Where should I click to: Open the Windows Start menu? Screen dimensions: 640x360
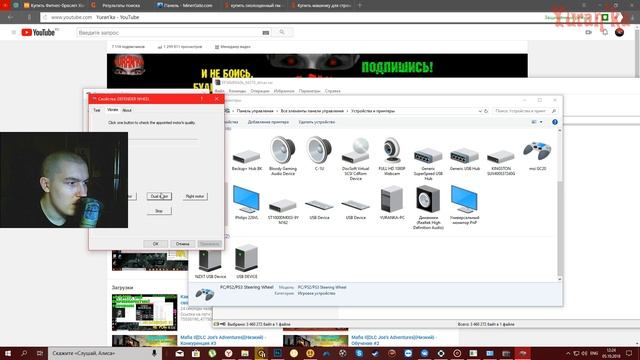pyautogui.click(x=8, y=353)
